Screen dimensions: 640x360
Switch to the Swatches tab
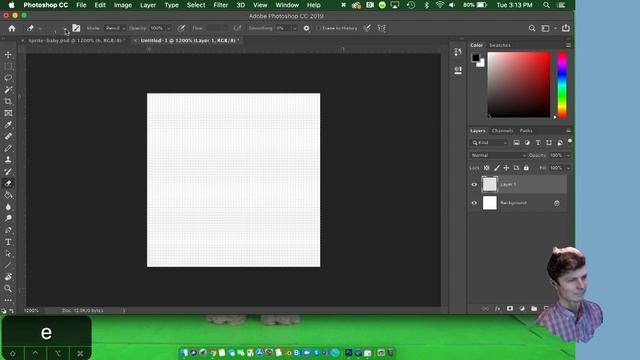[x=500, y=45]
